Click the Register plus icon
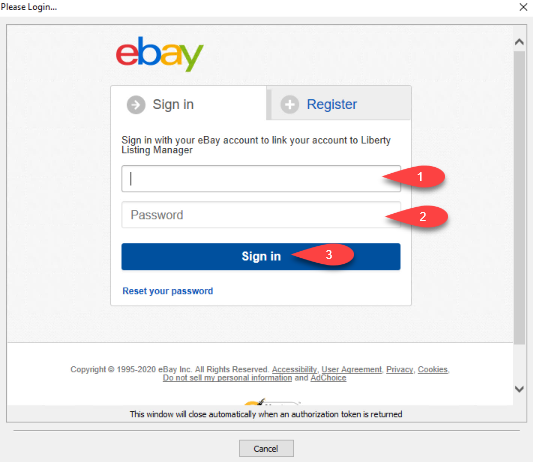The width and height of the screenshot is (533, 462). click(x=290, y=104)
